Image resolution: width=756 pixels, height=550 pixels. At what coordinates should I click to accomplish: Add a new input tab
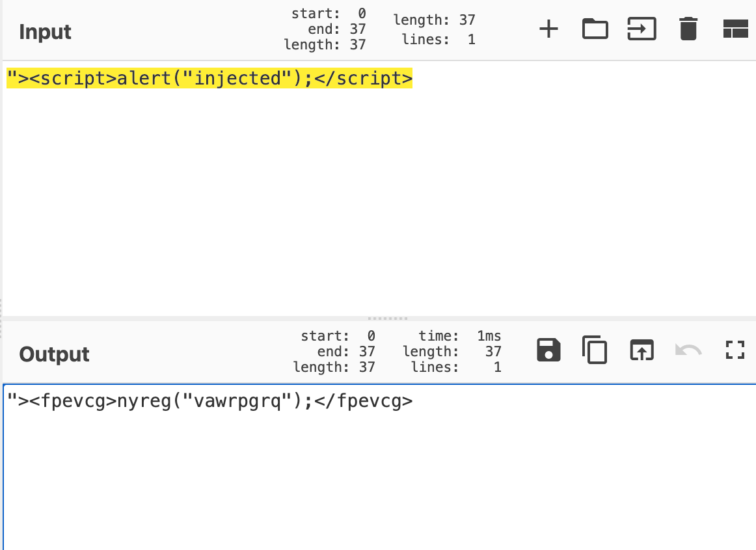[x=548, y=29]
